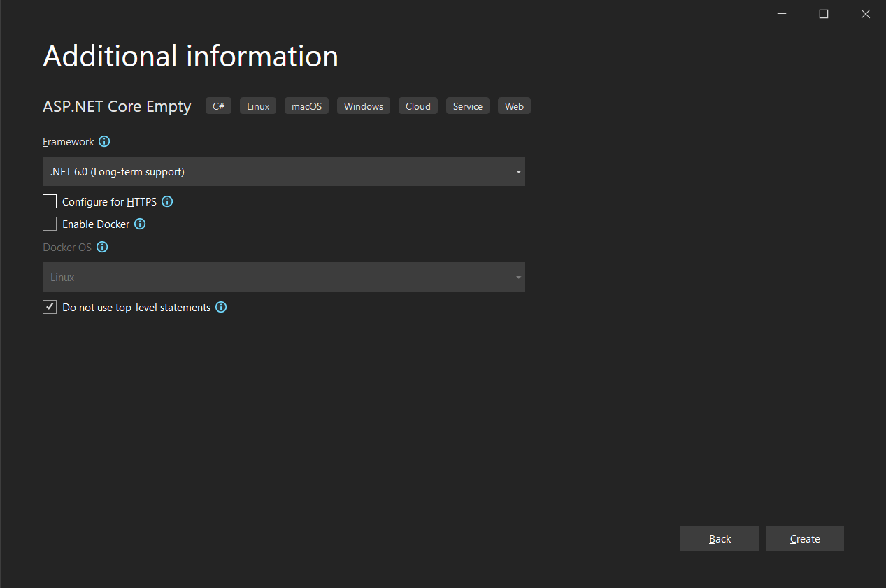Click the Additional information heading

191,56
